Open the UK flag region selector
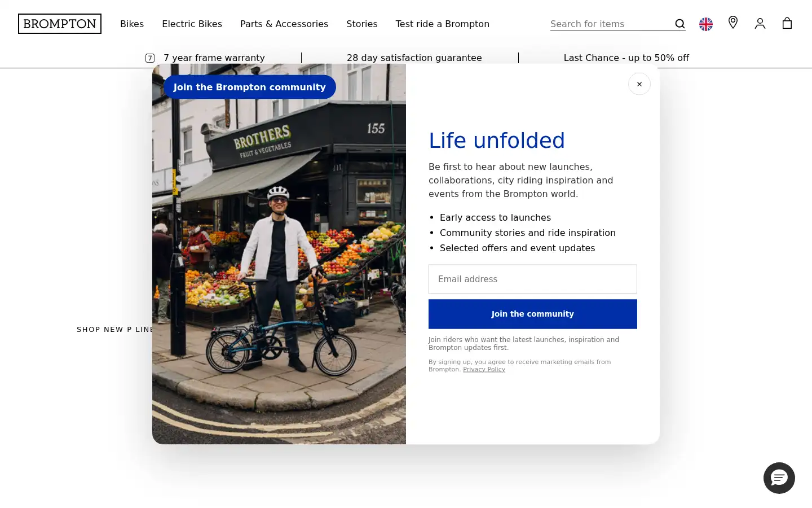The width and height of the screenshot is (812, 508). [x=706, y=24]
